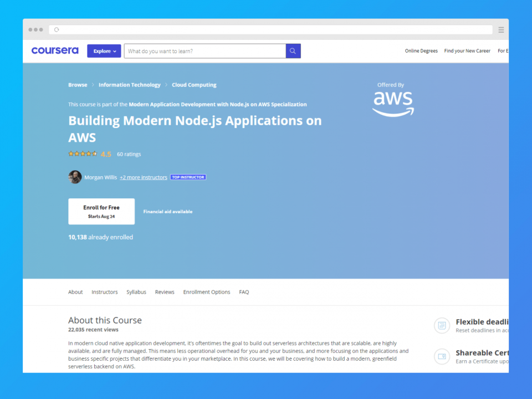532x399 pixels.
Task: Click the AWS logo under Offered By
Action: [393, 104]
